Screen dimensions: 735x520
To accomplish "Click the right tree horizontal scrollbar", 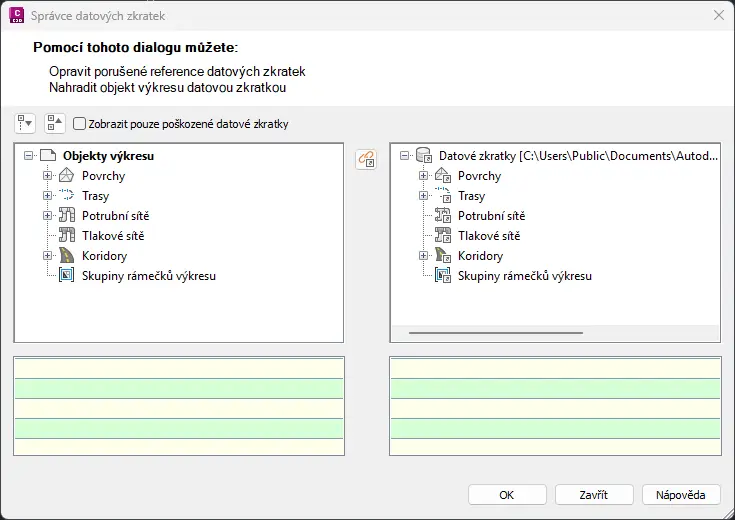I will pyautogui.click(x=495, y=332).
